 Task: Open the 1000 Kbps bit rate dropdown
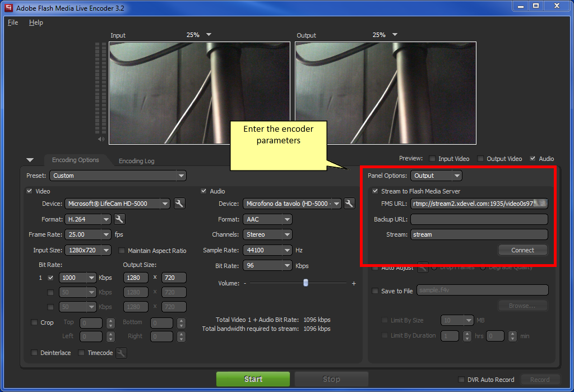coord(77,278)
